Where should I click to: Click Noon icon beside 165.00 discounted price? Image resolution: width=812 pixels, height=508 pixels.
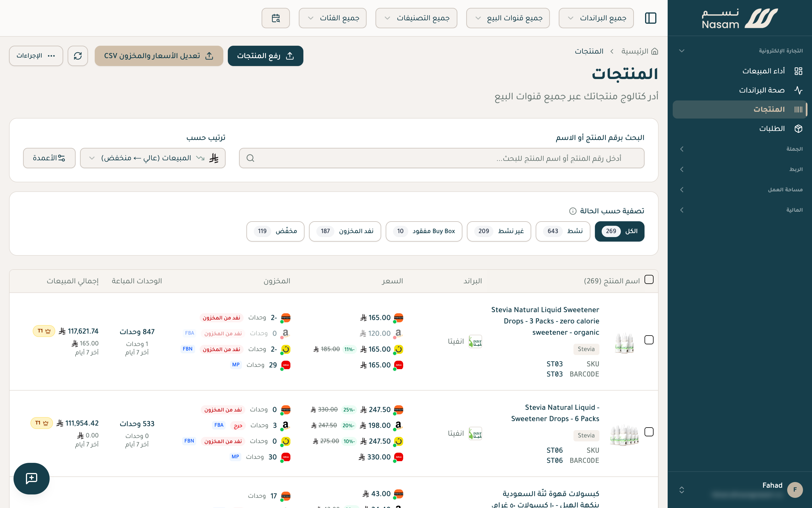(x=398, y=349)
